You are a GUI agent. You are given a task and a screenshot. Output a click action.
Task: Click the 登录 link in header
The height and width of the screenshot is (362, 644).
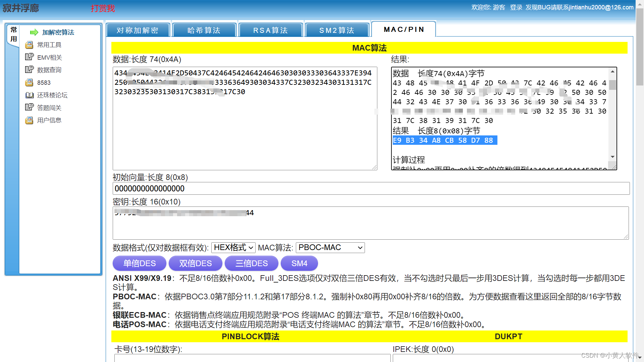(516, 7)
